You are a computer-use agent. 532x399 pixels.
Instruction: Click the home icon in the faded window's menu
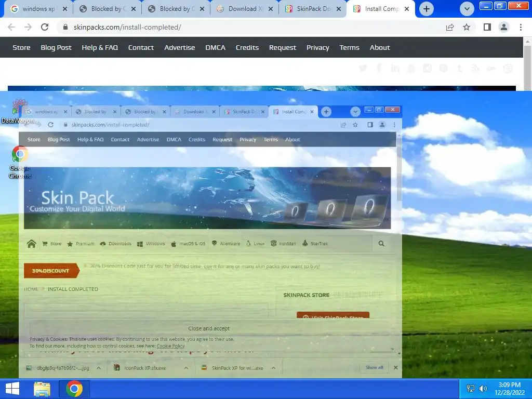[x=32, y=244]
